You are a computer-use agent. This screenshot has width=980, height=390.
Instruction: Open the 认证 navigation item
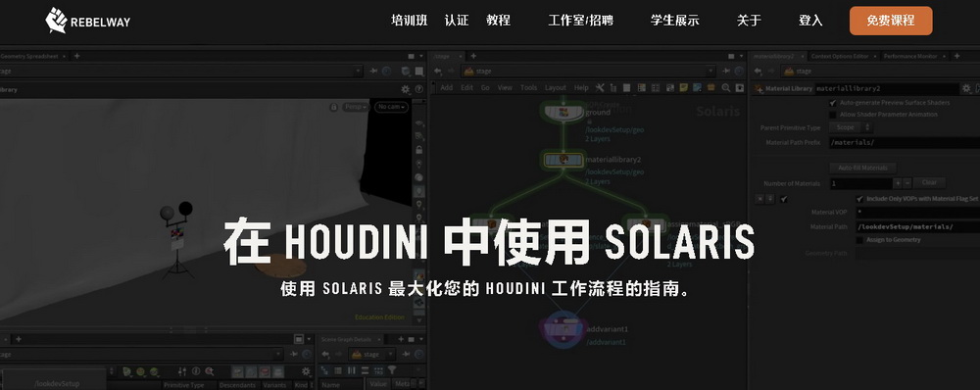457,20
